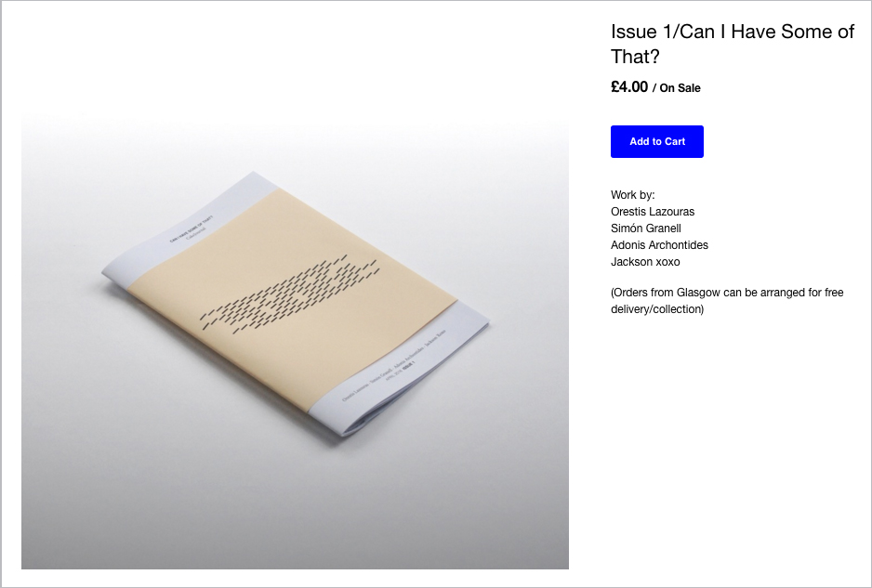
Task: Click the name Simón Granell
Action: 646,229
